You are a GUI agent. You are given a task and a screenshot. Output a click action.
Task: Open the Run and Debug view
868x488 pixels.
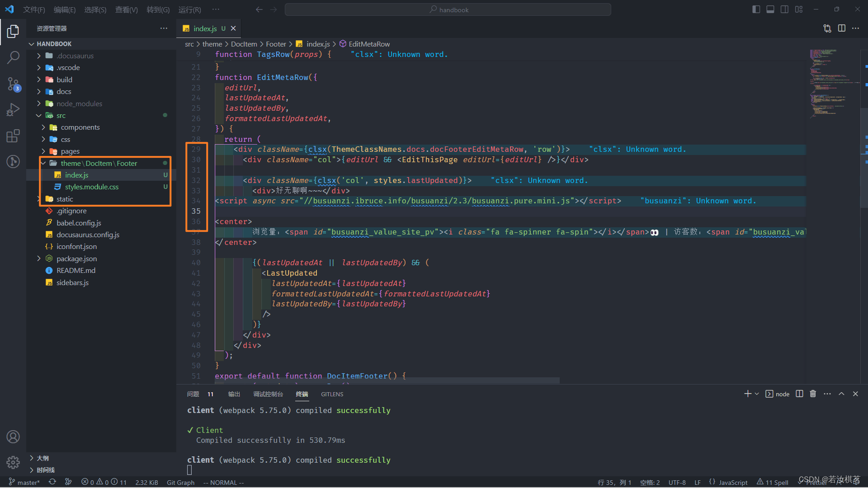(13, 110)
